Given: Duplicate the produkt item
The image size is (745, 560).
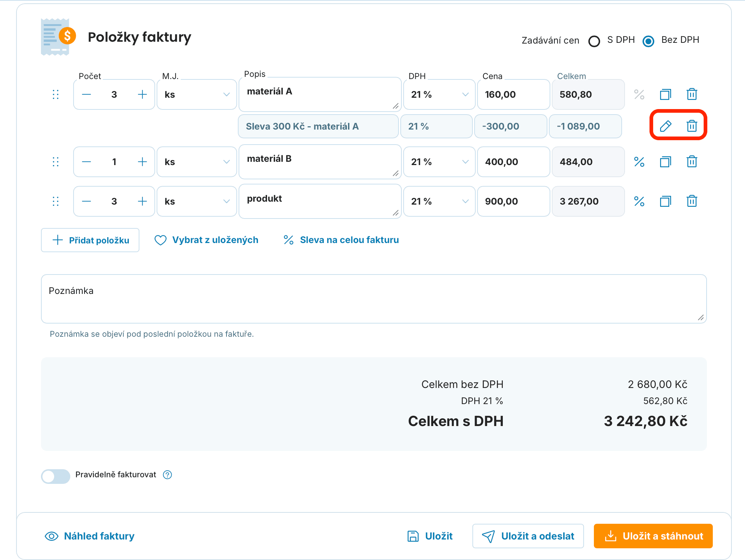Looking at the screenshot, I should coord(666,201).
